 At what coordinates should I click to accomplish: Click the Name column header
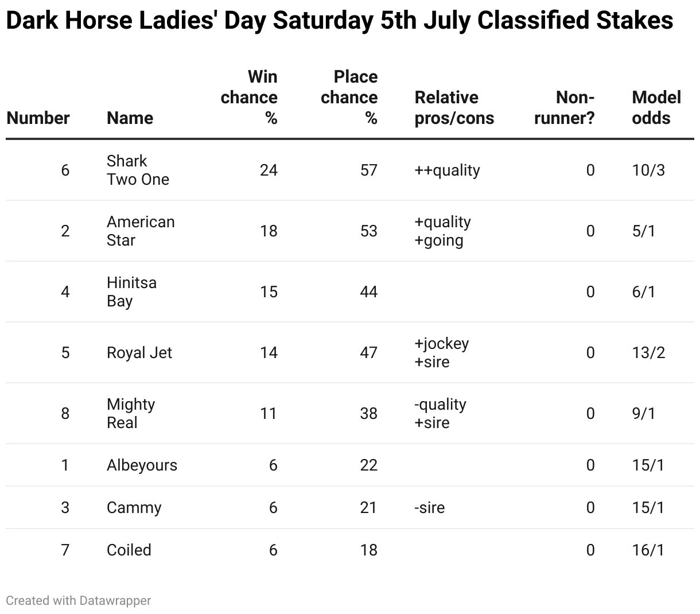(x=130, y=118)
